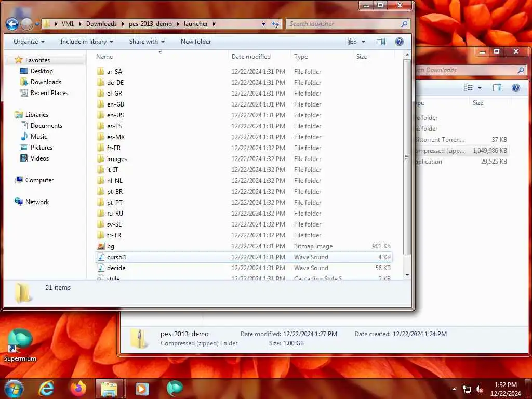Click the Search launcher input field
The width and height of the screenshot is (532, 399).
(x=343, y=24)
